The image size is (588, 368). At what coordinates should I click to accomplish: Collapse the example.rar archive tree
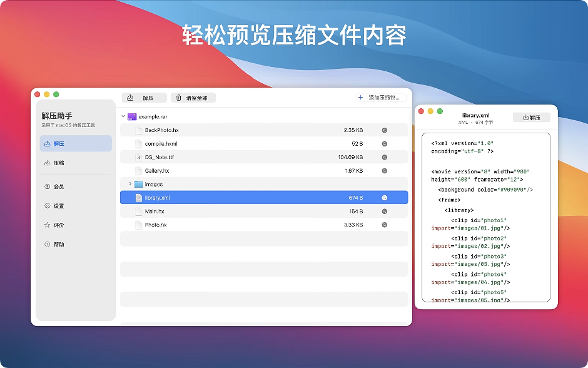click(x=123, y=116)
